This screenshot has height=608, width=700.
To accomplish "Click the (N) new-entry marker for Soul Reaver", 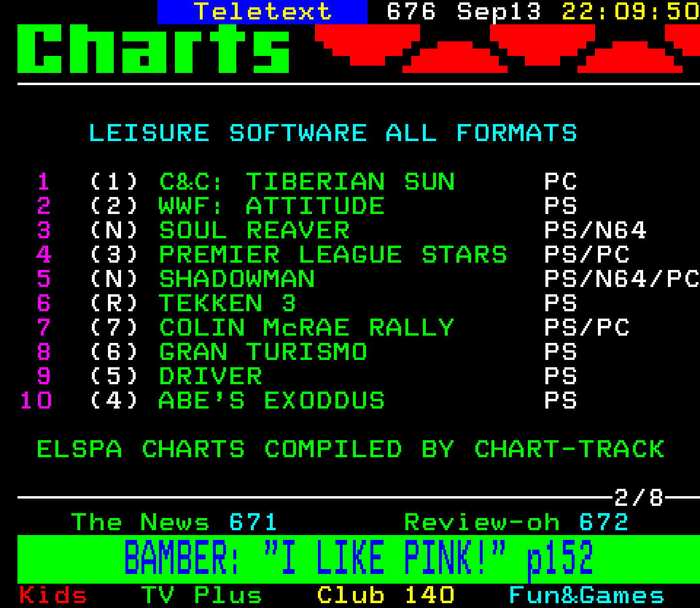I will pyautogui.click(x=114, y=231).
